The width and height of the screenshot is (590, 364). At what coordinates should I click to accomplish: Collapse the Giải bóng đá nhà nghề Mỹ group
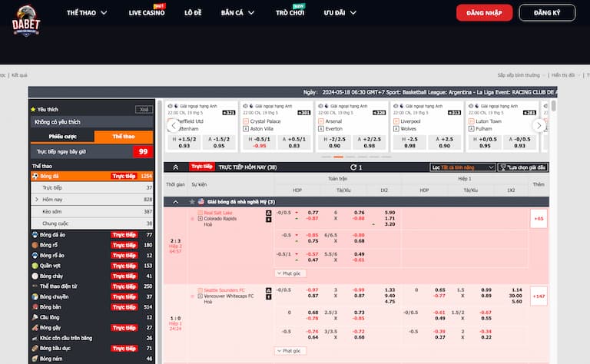pos(174,202)
